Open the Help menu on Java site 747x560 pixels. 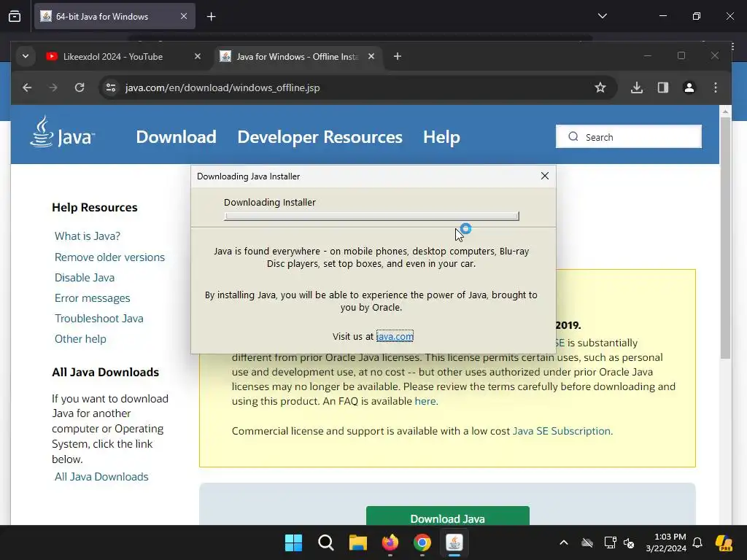pyautogui.click(x=441, y=137)
